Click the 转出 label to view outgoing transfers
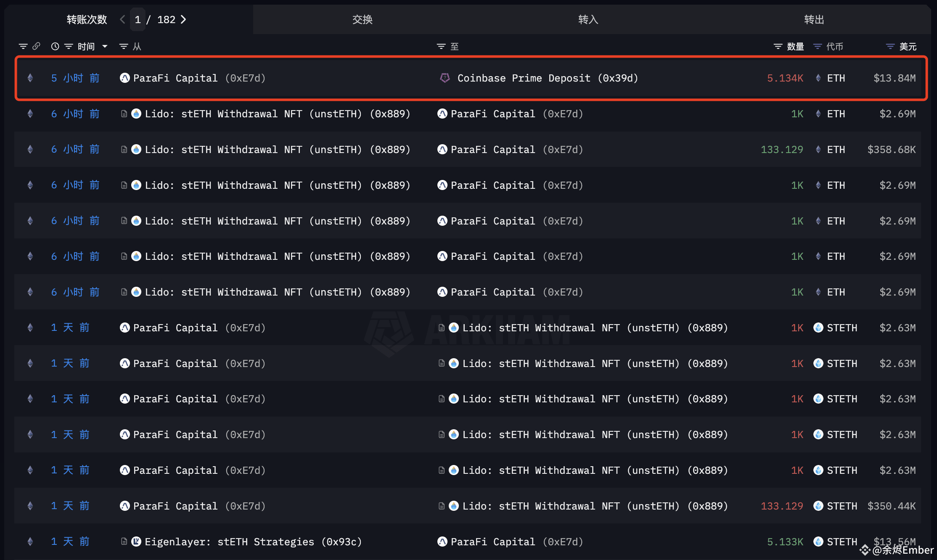 pos(813,19)
